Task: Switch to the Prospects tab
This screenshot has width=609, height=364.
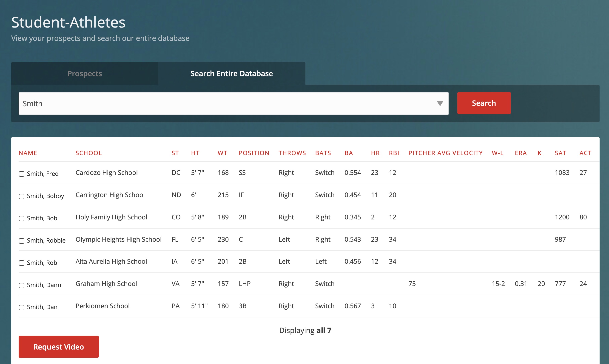Action: [x=85, y=73]
